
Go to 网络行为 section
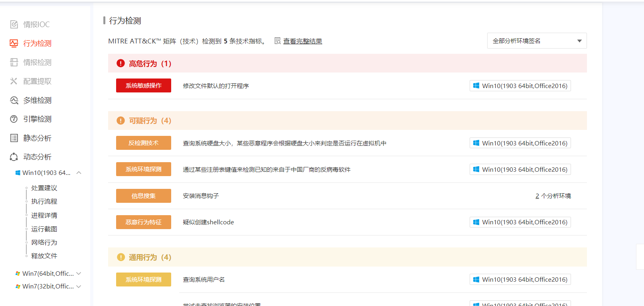tap(44, 243)
